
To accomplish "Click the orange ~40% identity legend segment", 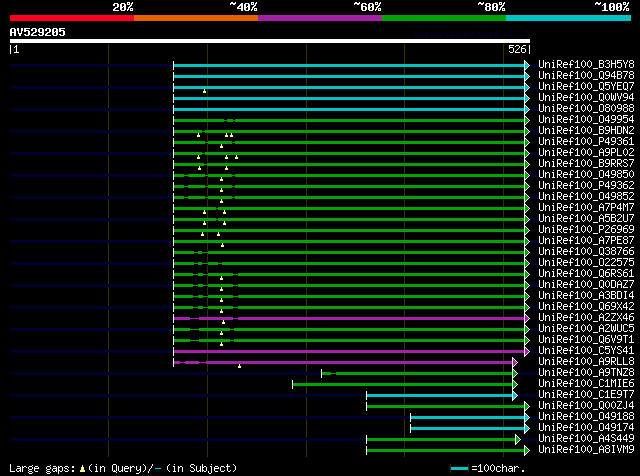I will (196, 18).
